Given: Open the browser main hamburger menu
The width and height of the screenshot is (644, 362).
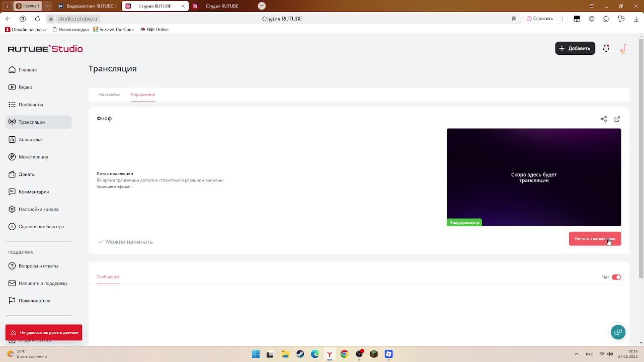Looking at the screenshot, I should point(592,6).
